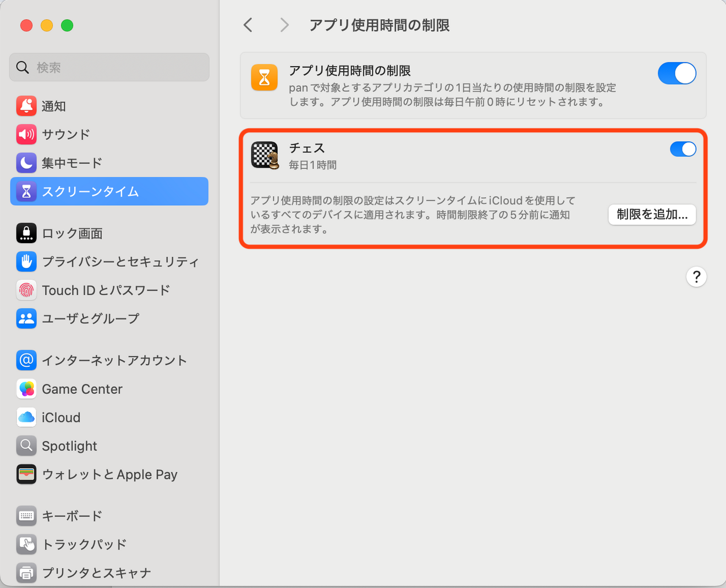Select インターネットアカウント label
The image size is (726, 588).
click(x=114, y=360)
